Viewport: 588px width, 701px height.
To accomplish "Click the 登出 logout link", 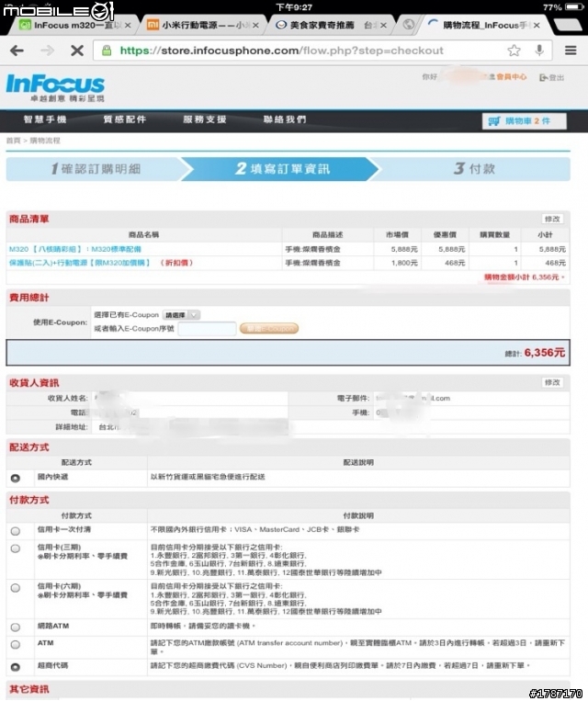I will pyautogui.click(x=552, y=77).
